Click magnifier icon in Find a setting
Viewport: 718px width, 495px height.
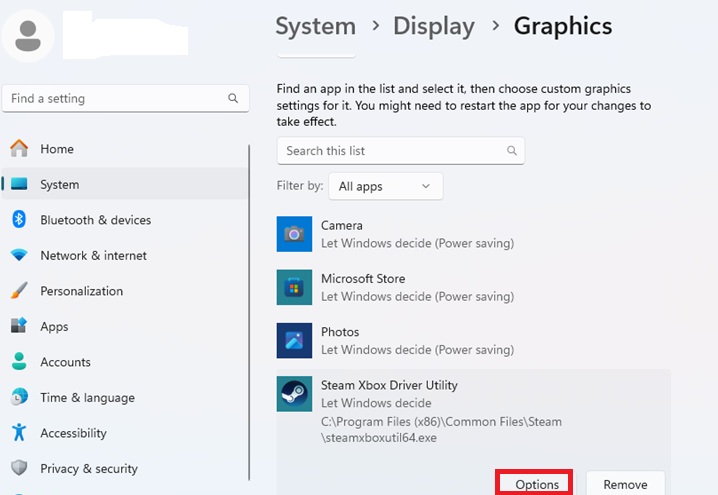[233, 98]
